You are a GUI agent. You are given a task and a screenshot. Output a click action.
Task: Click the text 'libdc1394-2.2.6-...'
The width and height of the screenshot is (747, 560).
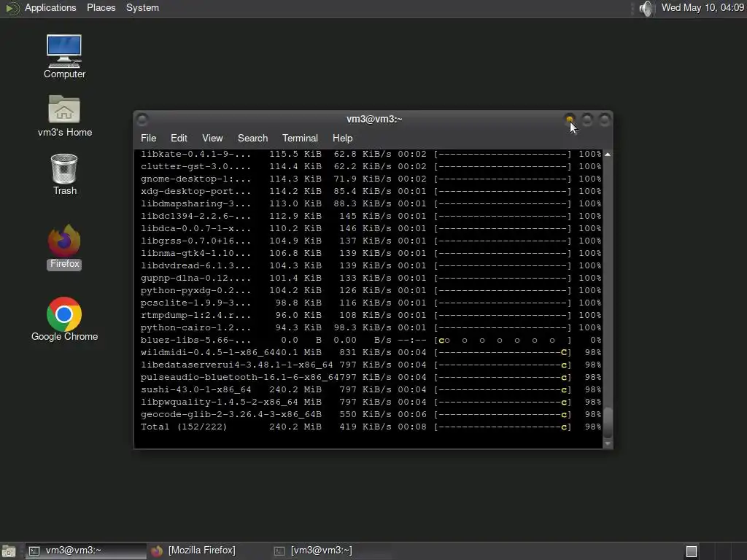pos(196,216)
